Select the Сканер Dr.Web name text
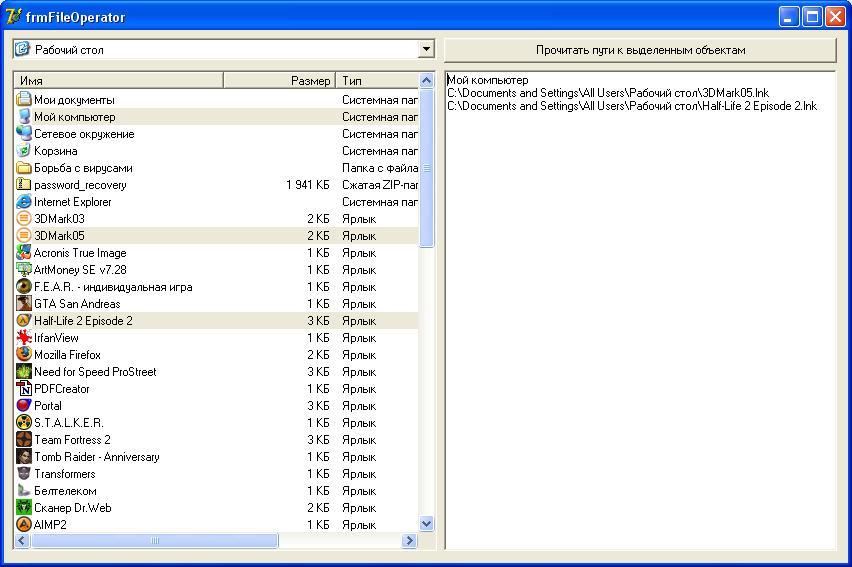 [73, 508]
